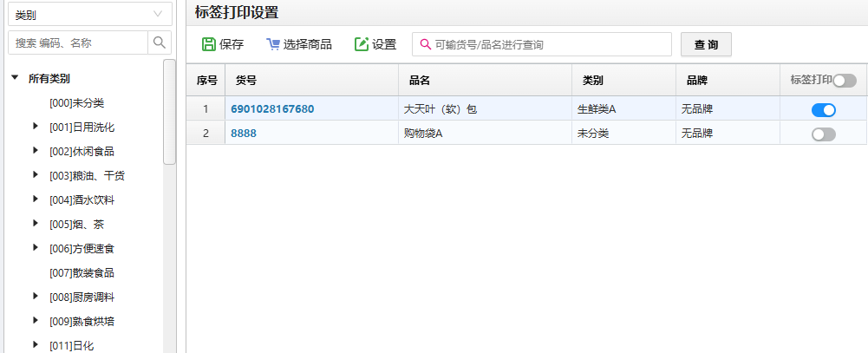Screen dimensions: 868x353
Task: Toggle the 标签打印 header switch
Action: coord(845,81)
